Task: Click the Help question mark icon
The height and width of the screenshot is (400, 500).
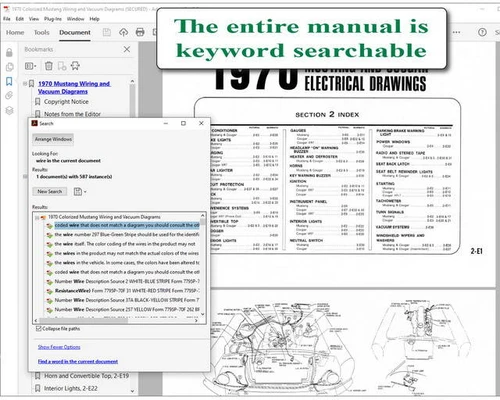Action: (482, 32)
